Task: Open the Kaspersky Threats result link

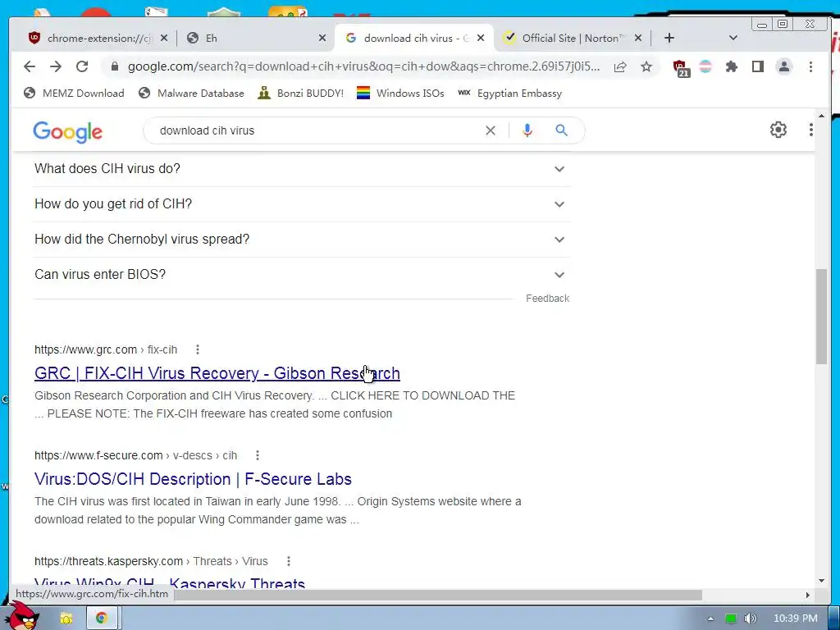Action: click(170, 583)
